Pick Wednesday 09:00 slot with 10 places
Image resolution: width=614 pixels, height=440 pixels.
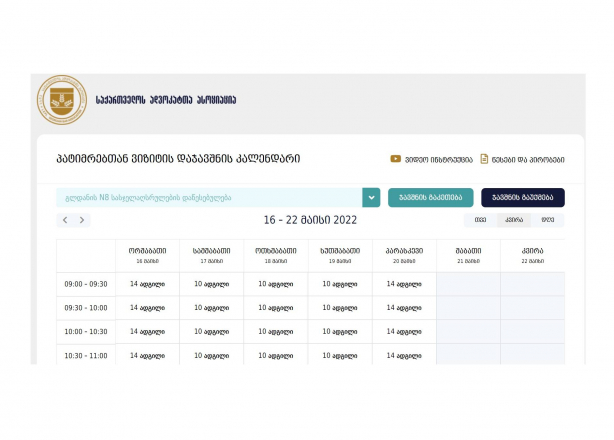(276, 284)
